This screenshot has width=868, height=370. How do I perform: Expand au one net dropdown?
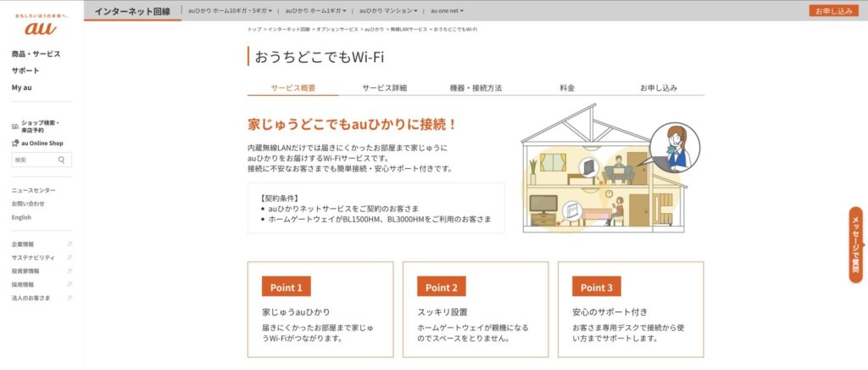tap(448, 10)
